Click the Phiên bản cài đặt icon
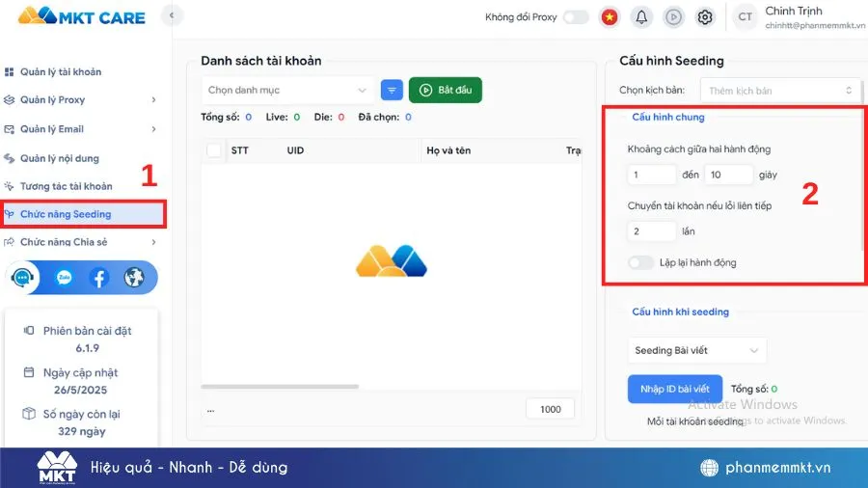 pos(29,330)
